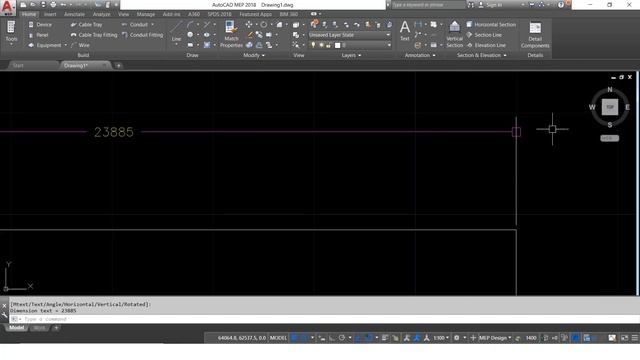Click the Help question mark icon
Image resolution: width=640 pixels, height=360 pixels.
point(561,5)
